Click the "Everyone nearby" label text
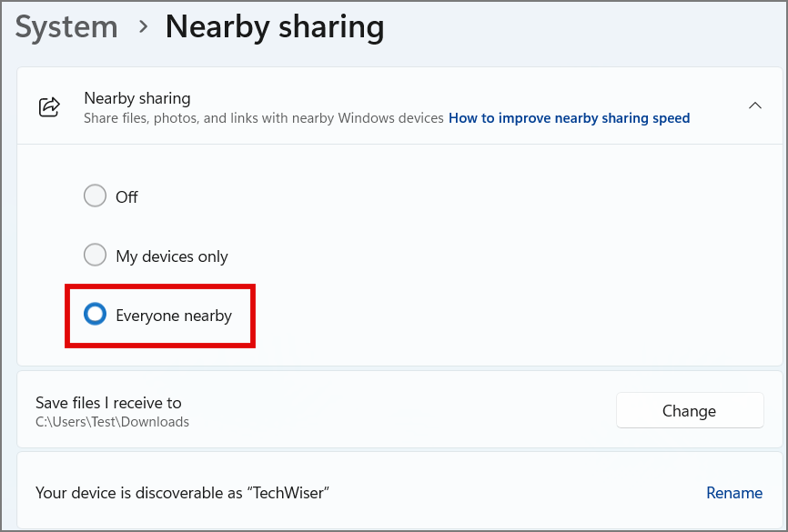 (x=174, y=316)
